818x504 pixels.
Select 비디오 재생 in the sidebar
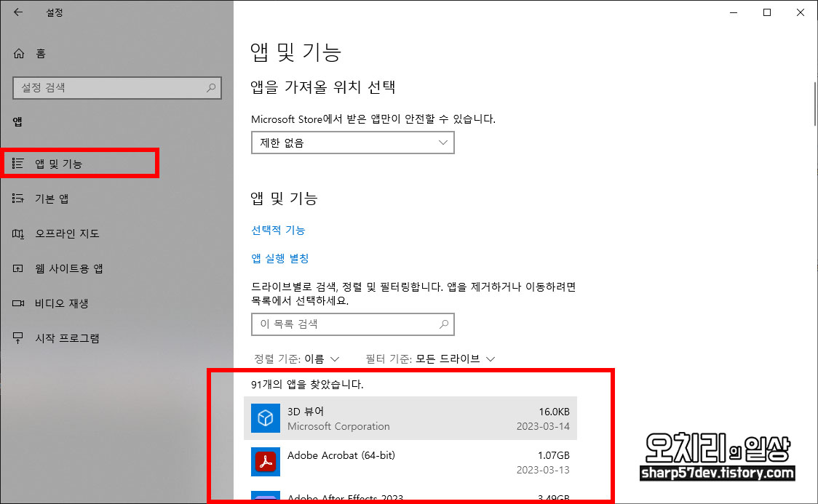[62, 303]
